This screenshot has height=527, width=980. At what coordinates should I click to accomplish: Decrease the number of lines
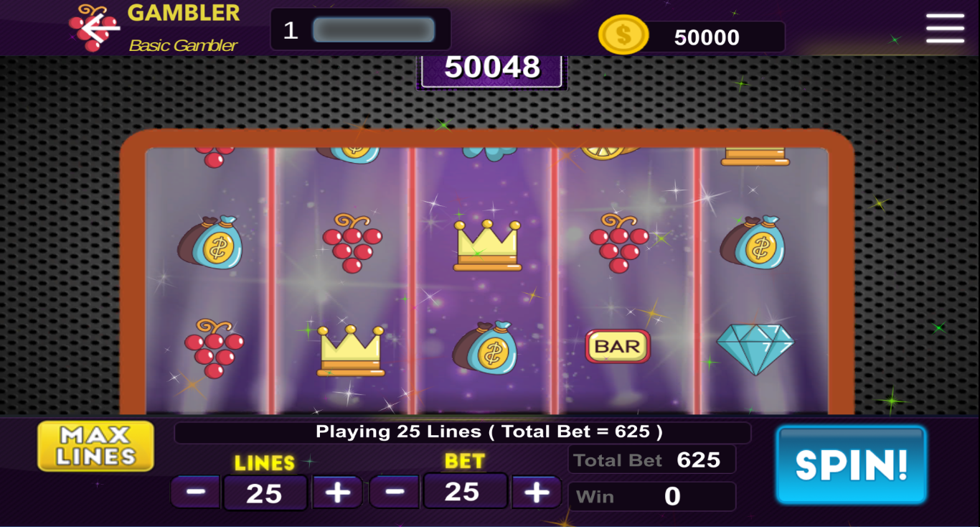coord(196,493)
